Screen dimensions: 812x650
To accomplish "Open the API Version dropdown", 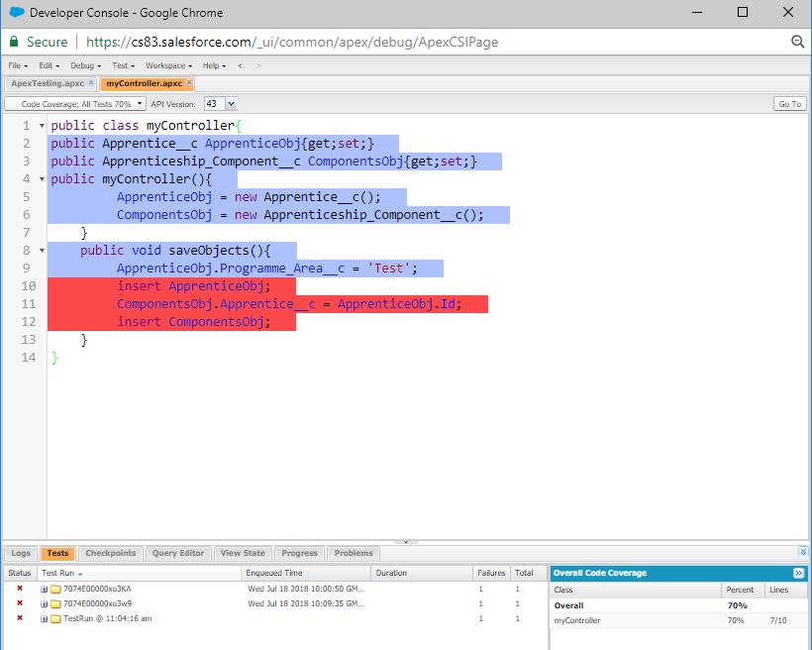I will click(x=231, y=104).
